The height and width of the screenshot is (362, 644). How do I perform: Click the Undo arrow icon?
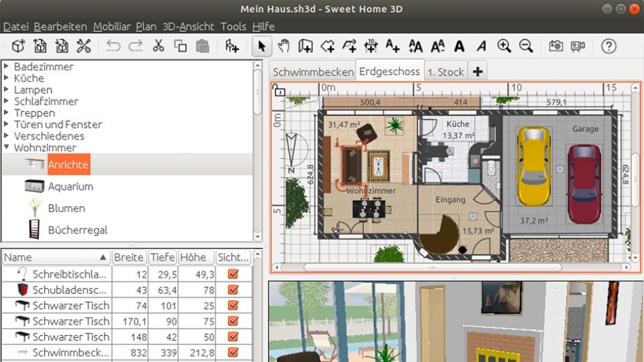(113, 46)
